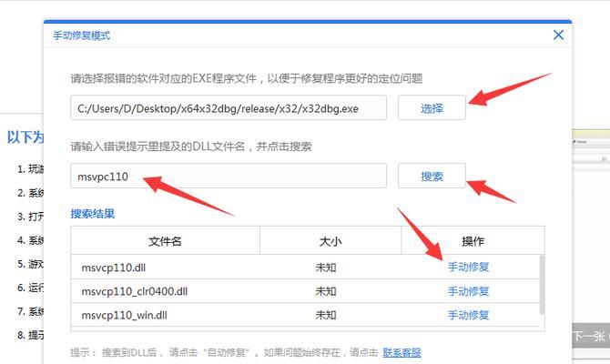Click the 操作 column header
The image size is (610, 364).
click(x=473, y=241)
